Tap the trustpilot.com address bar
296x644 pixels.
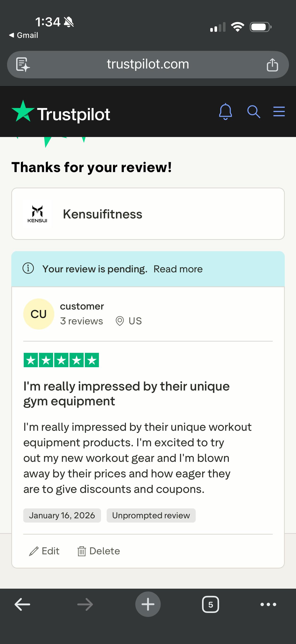tap(148, 64)
